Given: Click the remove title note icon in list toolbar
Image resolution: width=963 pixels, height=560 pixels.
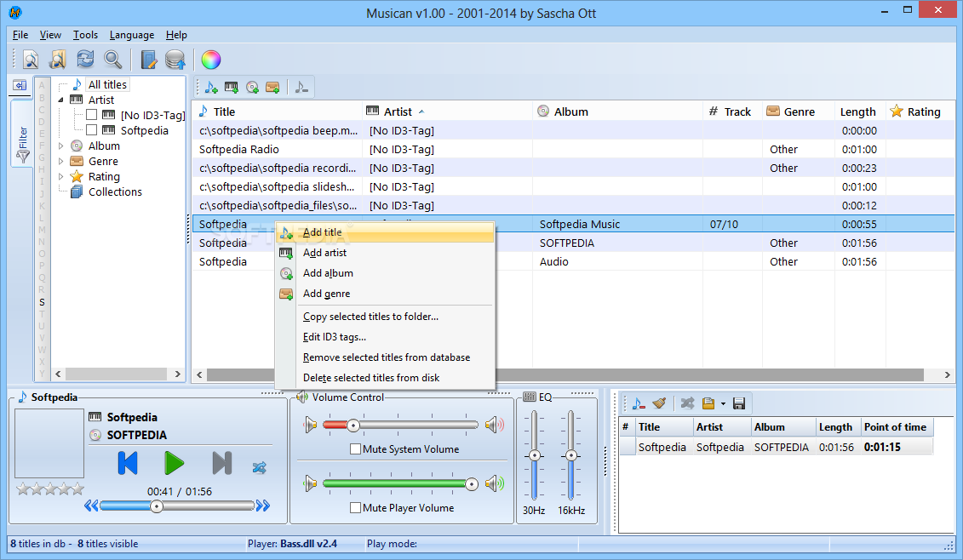Looking at the screenshot, I should click(301, 88).
